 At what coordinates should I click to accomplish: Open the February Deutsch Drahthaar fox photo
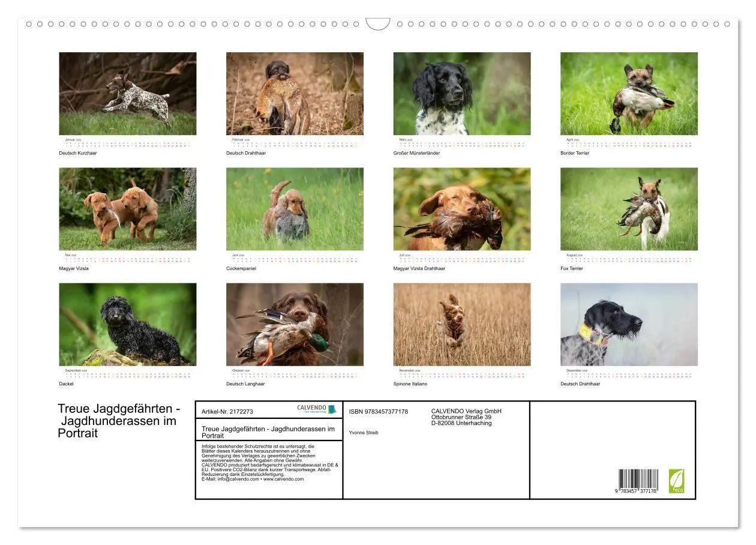coord(295,94)
